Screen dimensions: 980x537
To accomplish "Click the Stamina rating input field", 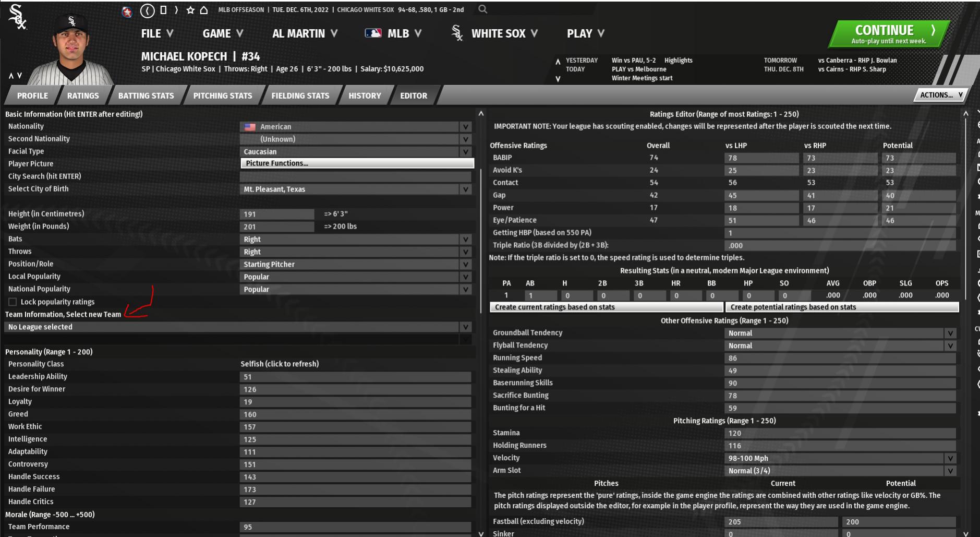I will [840, 433].
